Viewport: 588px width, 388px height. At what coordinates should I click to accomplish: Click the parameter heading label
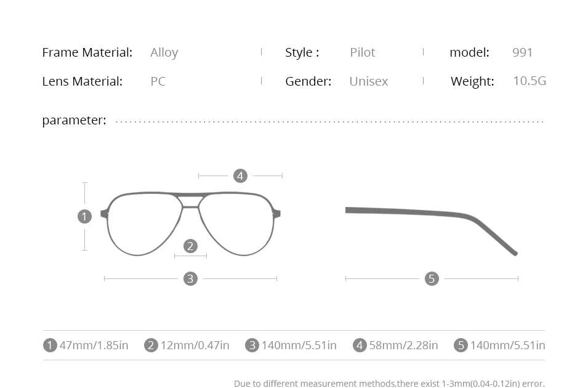75,121
